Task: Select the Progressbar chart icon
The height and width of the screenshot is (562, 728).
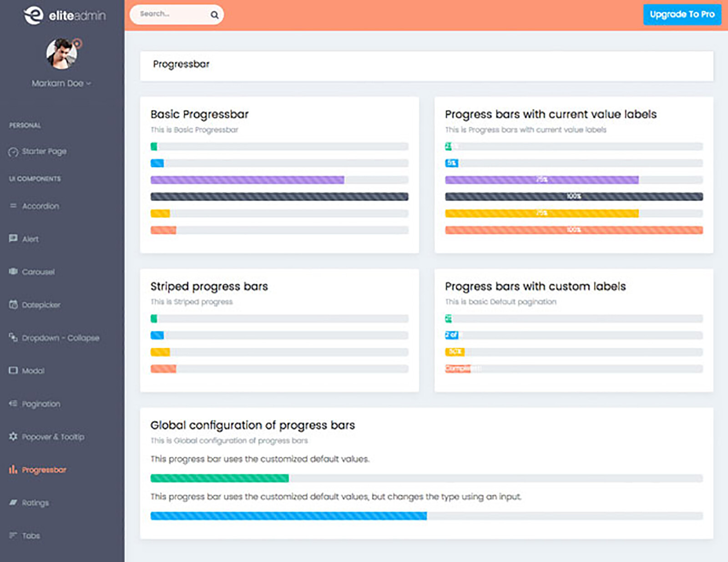Action: coord(13,470)
